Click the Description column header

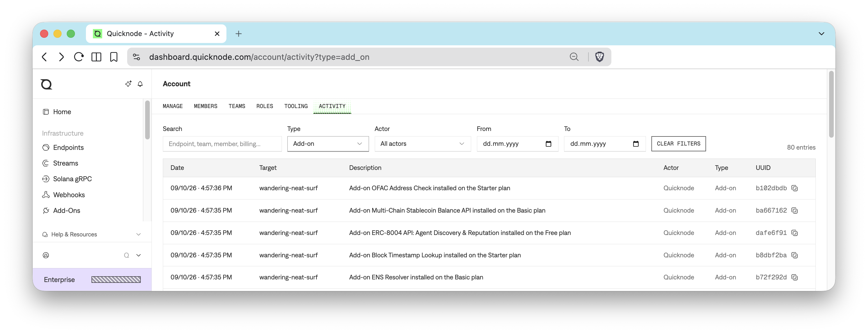[x=365, y=168]
